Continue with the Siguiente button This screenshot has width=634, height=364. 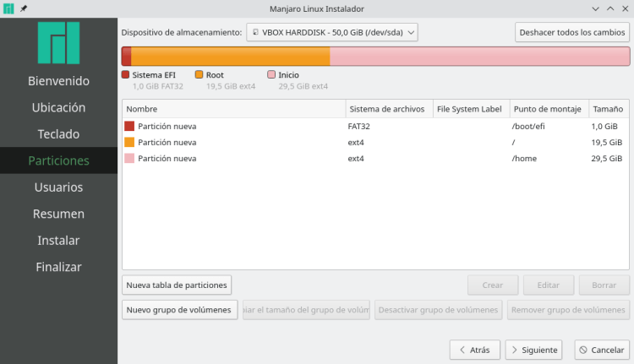click(x=533, y=350)
